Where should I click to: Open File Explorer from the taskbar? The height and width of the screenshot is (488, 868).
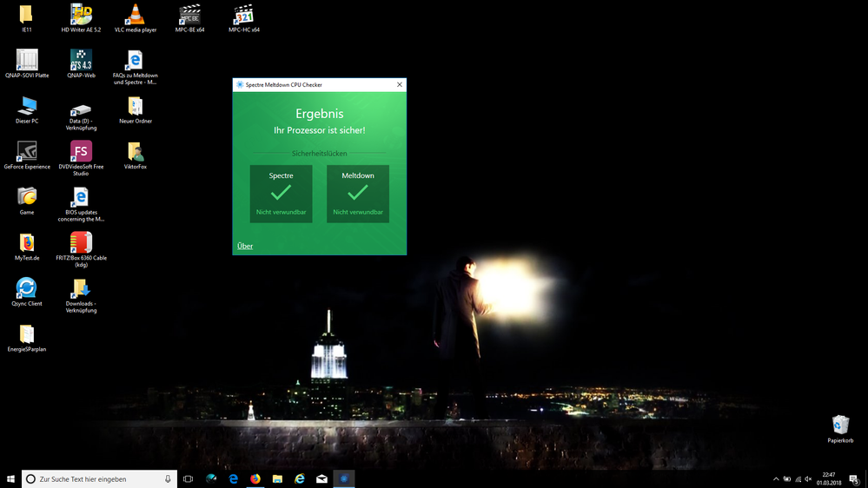[277, 478]
